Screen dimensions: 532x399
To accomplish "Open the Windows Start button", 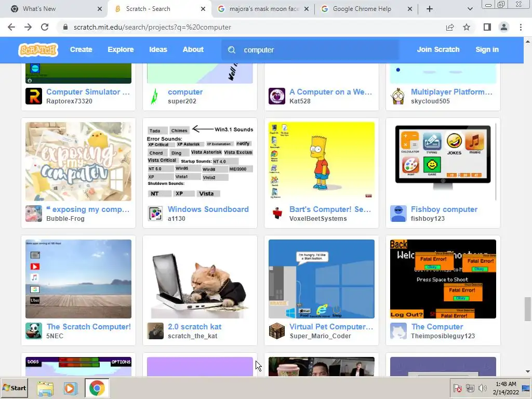I will (x=14, y=388).
